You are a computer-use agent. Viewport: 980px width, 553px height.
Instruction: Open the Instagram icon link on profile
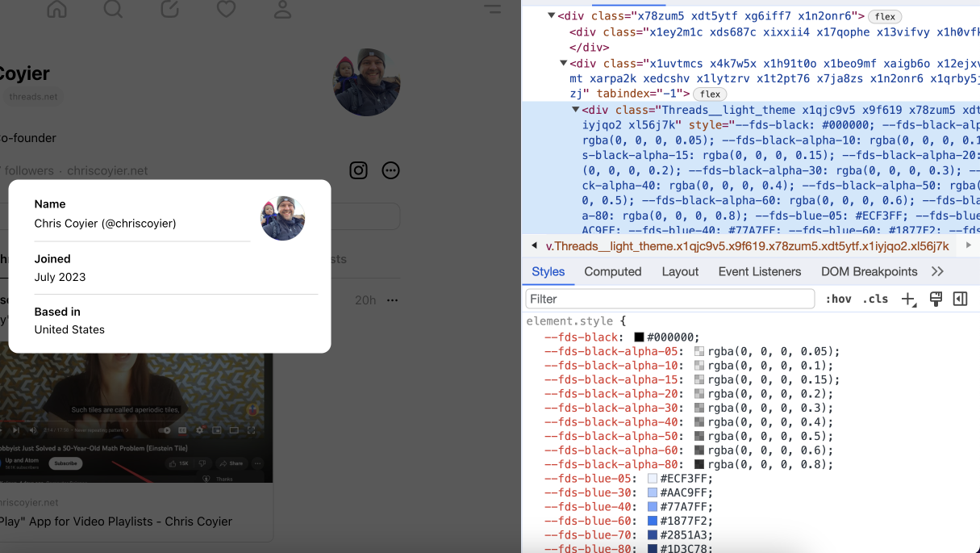click(x=359, y=170)
